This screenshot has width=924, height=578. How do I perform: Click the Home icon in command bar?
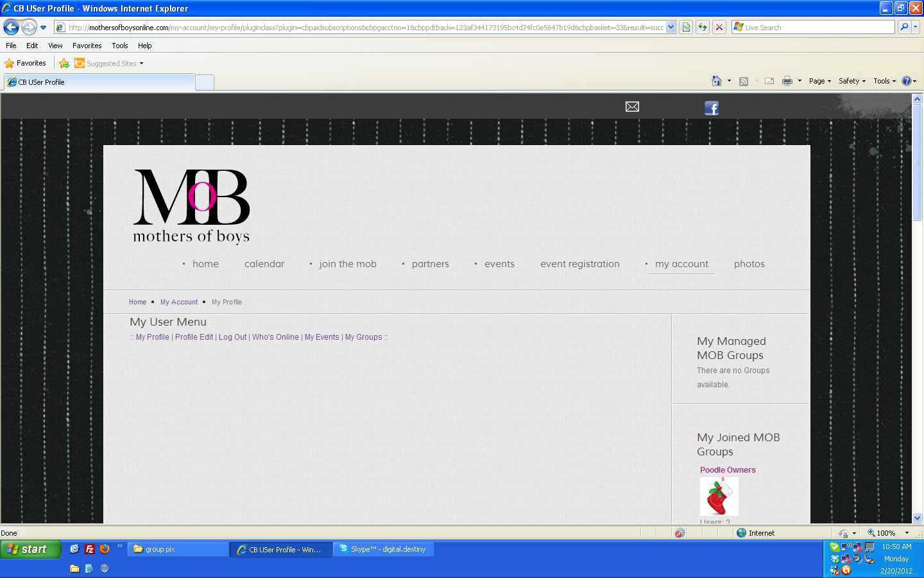pos(717,81)
